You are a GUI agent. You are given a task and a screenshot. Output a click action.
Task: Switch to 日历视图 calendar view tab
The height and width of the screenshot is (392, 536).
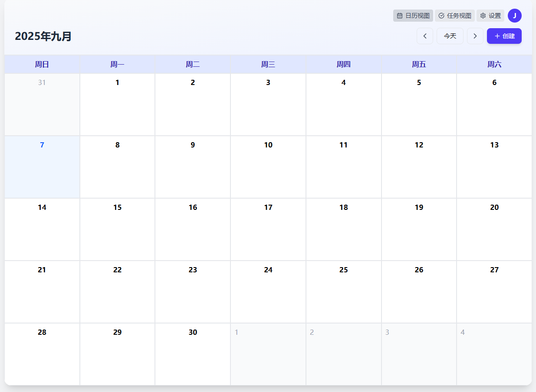(413, 16)
